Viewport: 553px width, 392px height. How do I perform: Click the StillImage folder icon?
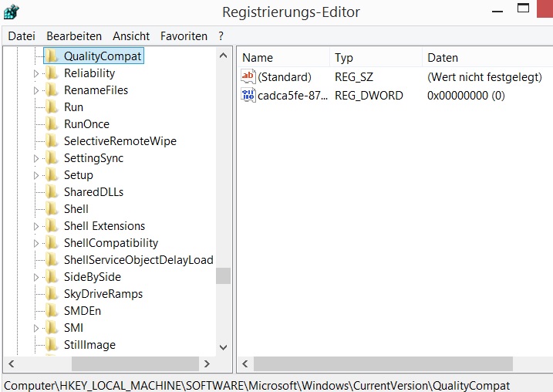click(x=52, y=345)
